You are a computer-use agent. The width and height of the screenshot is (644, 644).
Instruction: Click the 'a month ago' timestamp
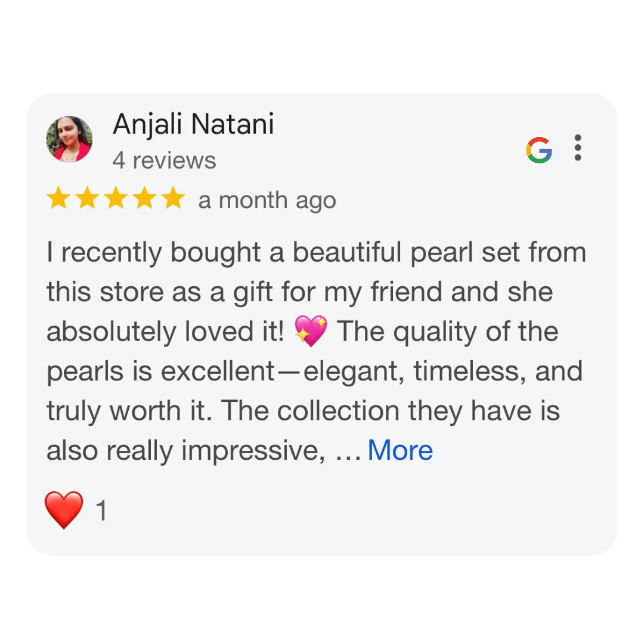pos(267,201)
